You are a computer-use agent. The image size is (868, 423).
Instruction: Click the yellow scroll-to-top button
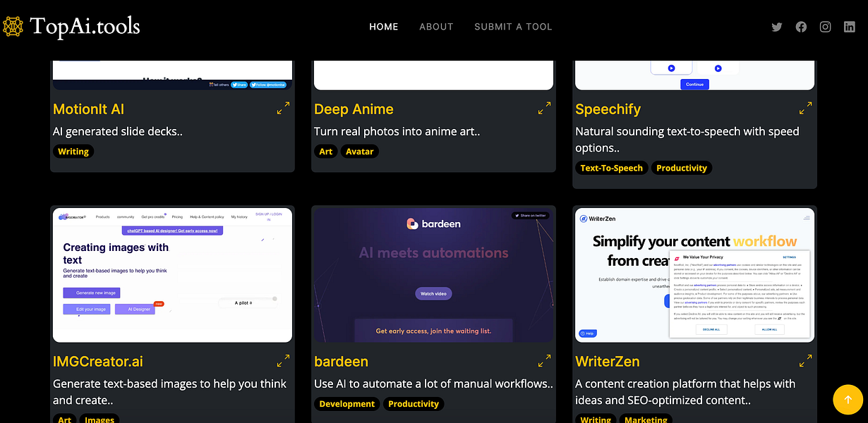(848, 399)
